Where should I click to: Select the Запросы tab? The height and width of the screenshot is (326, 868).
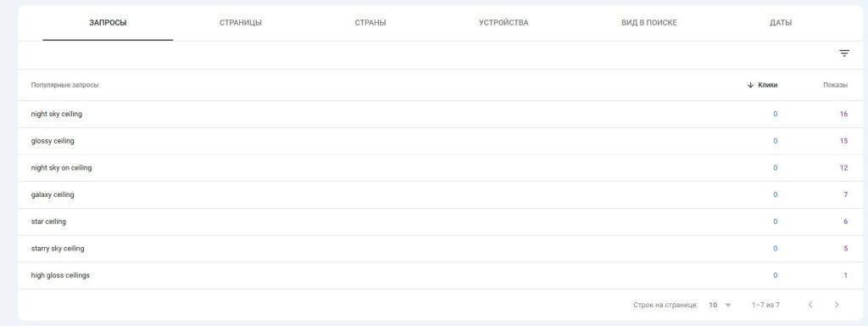108,23
